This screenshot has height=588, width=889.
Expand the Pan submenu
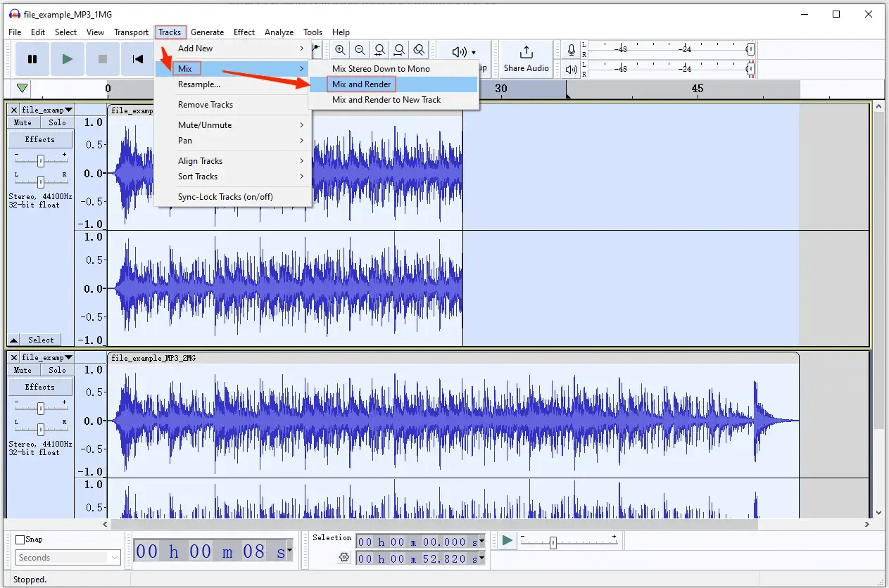tap(233, 141)
